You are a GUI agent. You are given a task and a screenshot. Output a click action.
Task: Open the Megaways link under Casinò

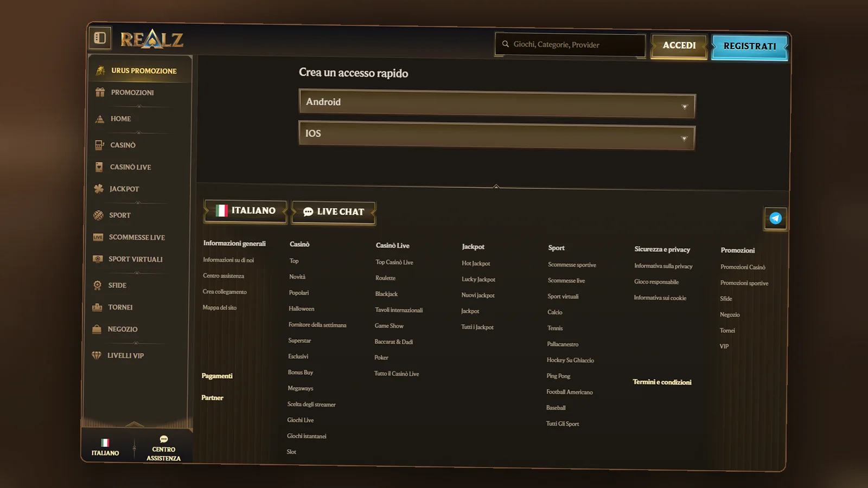tap(300, 388)
